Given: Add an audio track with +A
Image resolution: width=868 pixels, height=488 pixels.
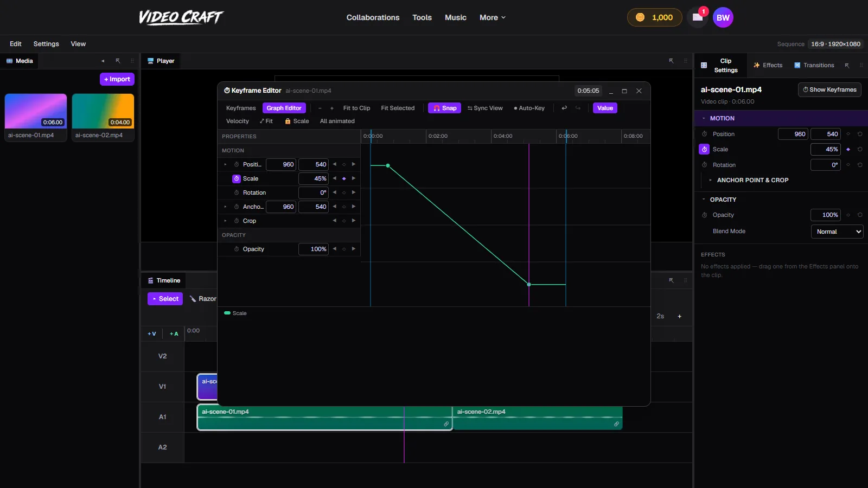Looking at the screenshot, I should (174, 333).
